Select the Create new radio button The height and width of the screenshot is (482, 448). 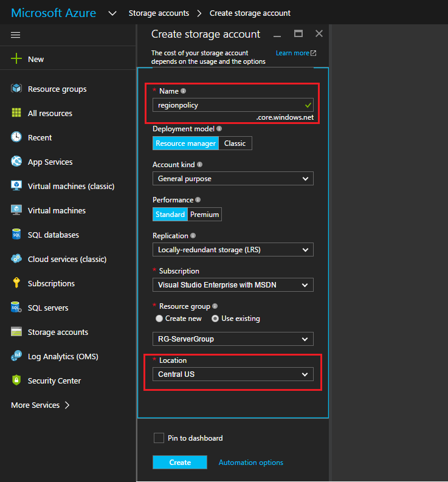[x=159, y=318]
